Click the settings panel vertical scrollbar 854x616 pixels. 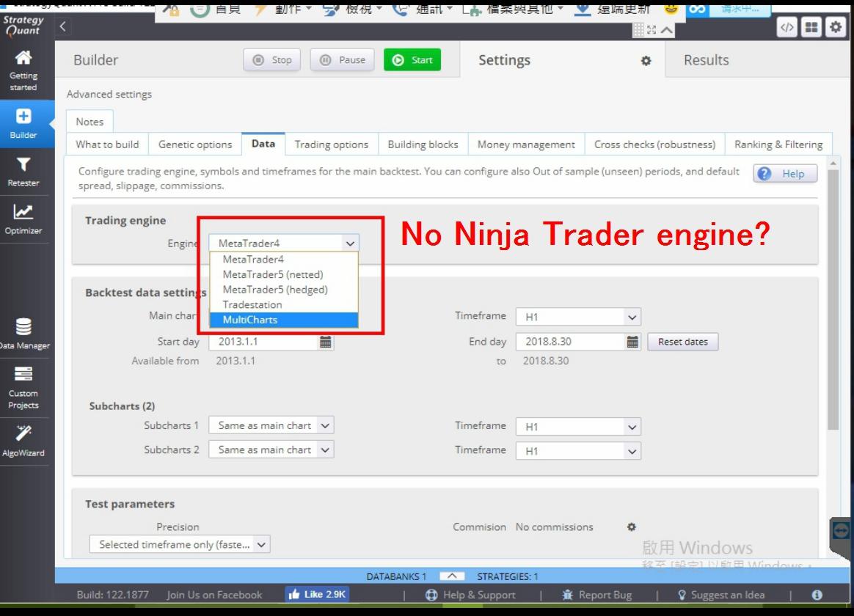pos(833,299)
